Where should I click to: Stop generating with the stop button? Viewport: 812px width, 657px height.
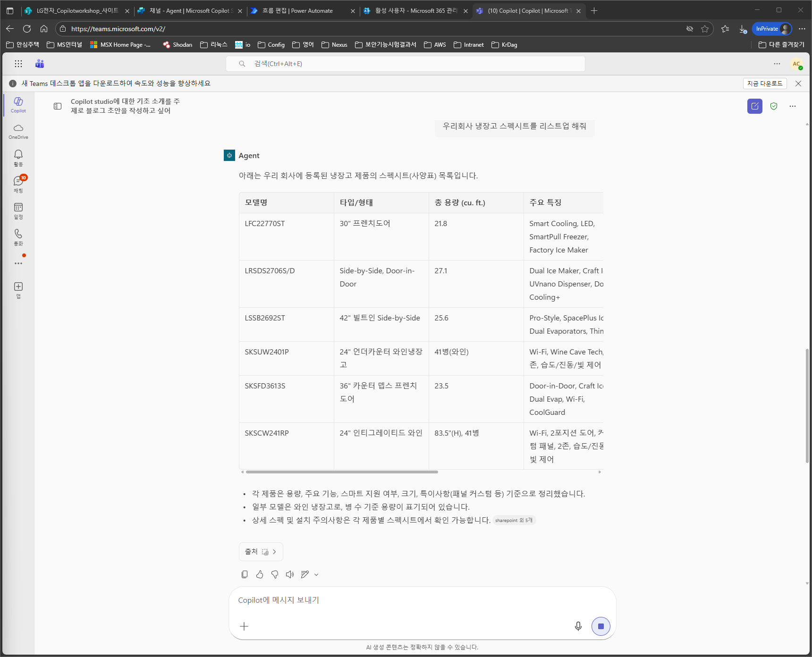click(601, 626)
